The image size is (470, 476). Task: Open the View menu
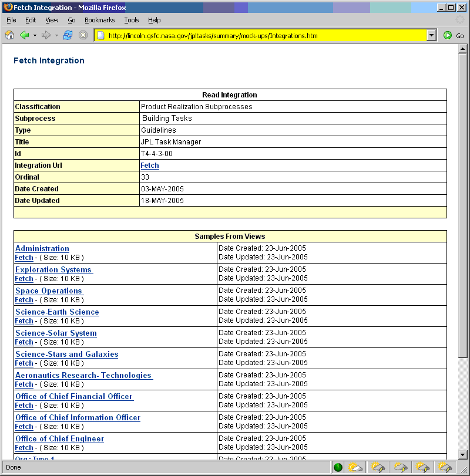coord(52,20)
